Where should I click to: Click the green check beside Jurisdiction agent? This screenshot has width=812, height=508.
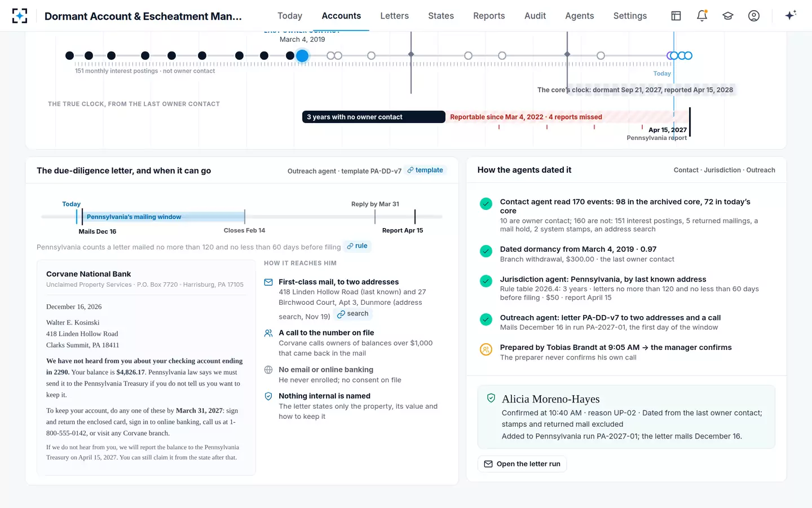(x=486, y=281)
